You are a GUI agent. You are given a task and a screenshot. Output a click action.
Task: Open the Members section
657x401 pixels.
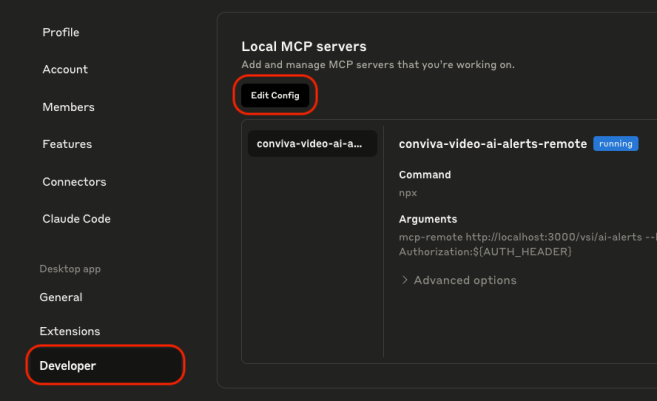pos(68,107)
